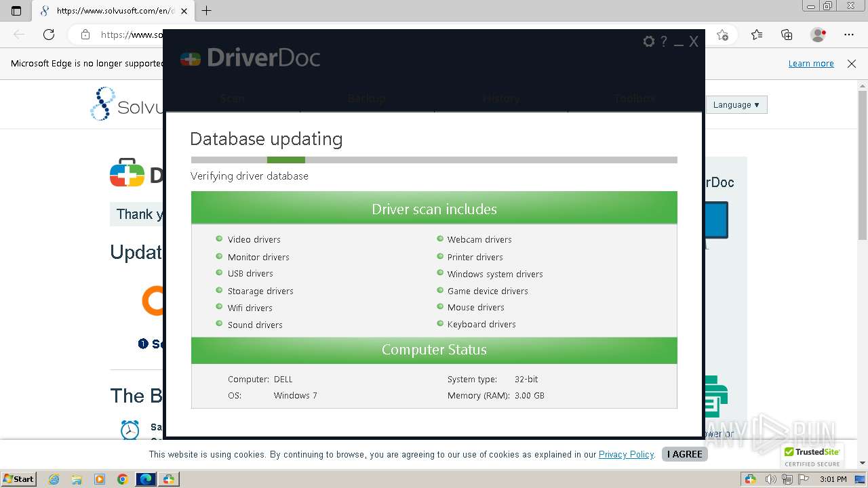Open Edge tab actions menu icon

(x=16, y=11)
